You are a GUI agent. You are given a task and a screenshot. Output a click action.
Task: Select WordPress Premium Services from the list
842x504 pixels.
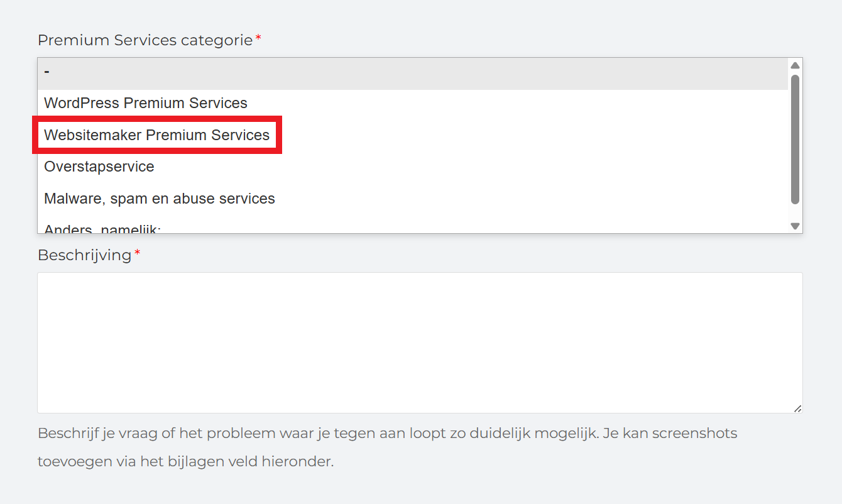[146, 103]
